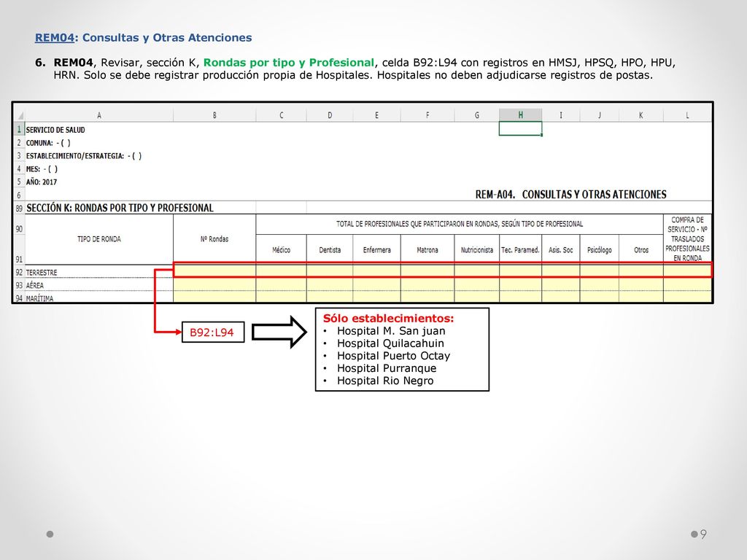Click the 'Tec. Paramed.' column heading
This screenshot has height=560, width=747.
click(x=520, y=249)
